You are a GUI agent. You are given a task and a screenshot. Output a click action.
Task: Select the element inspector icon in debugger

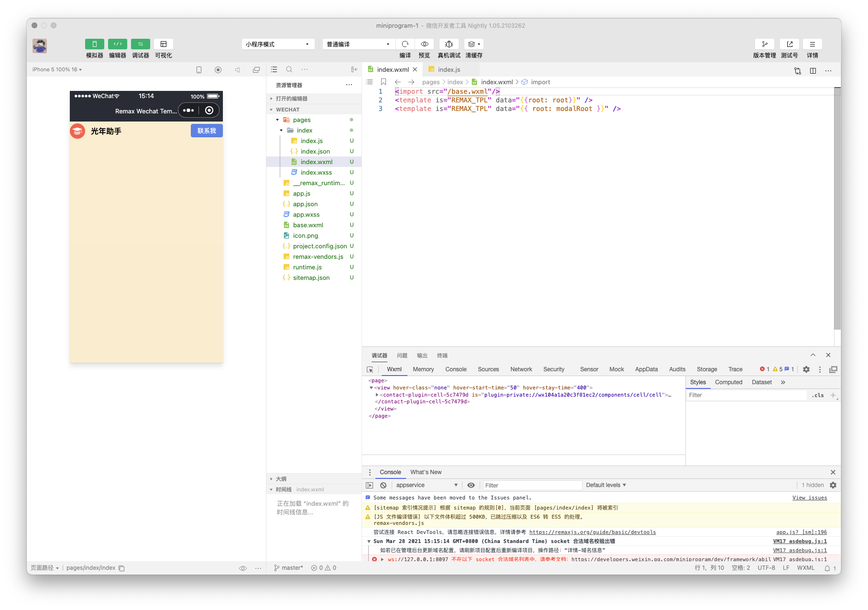[370, 369]
